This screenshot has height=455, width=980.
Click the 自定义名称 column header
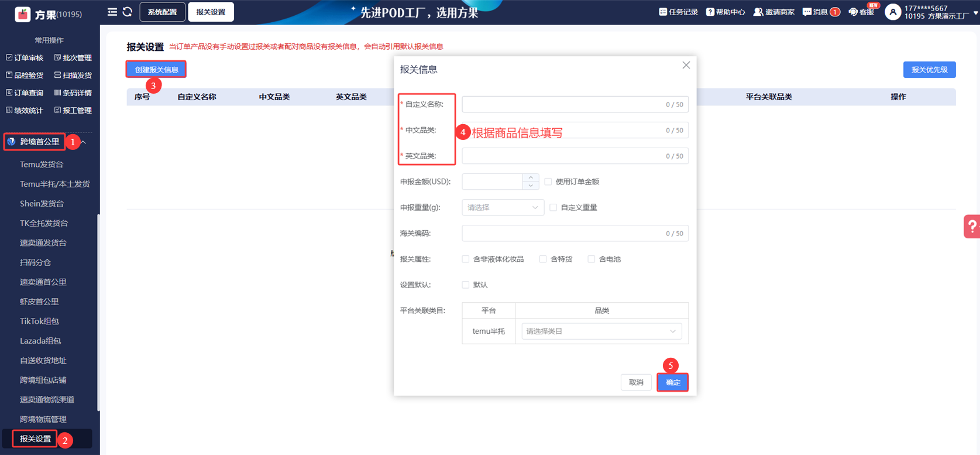197,97
